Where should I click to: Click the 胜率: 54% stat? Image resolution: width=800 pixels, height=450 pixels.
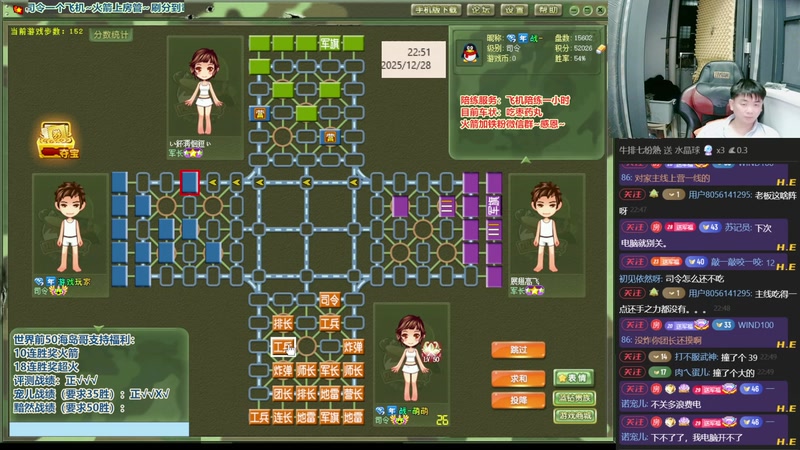[x=570, y=59]
